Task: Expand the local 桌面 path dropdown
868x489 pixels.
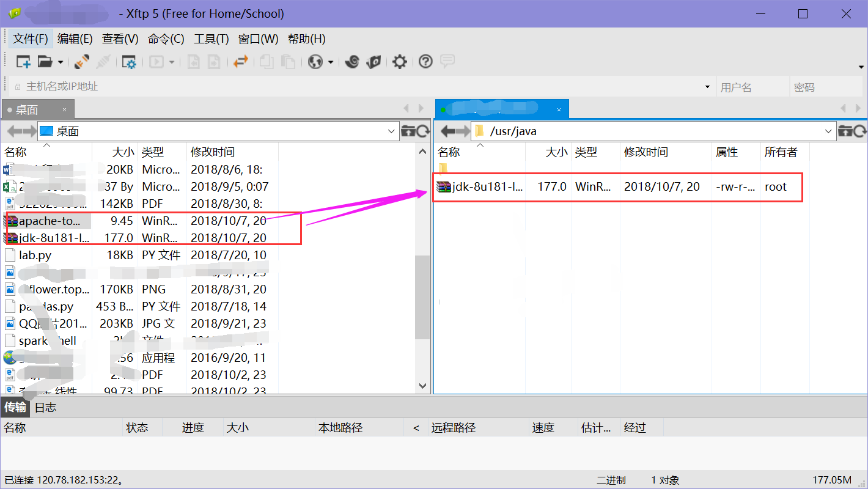Action: pyautogui.click(x=392, y=131)
